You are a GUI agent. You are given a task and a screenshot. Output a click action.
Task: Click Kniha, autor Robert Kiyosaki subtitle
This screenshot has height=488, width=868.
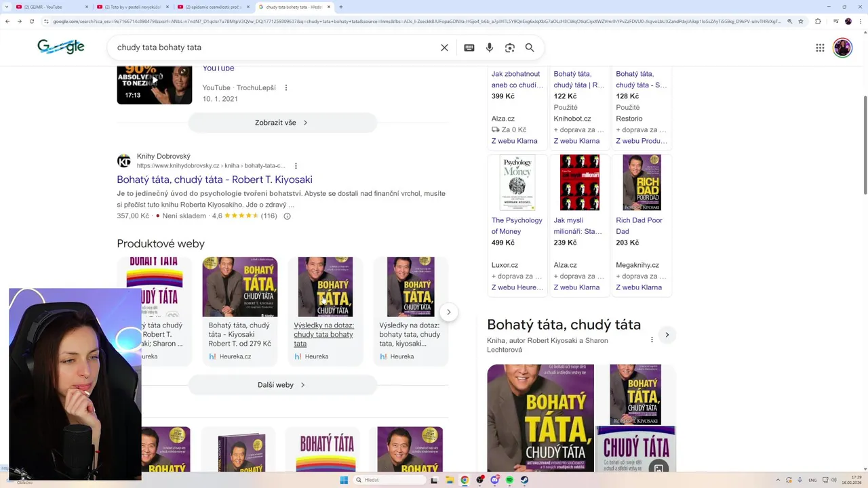click(547, 345)
